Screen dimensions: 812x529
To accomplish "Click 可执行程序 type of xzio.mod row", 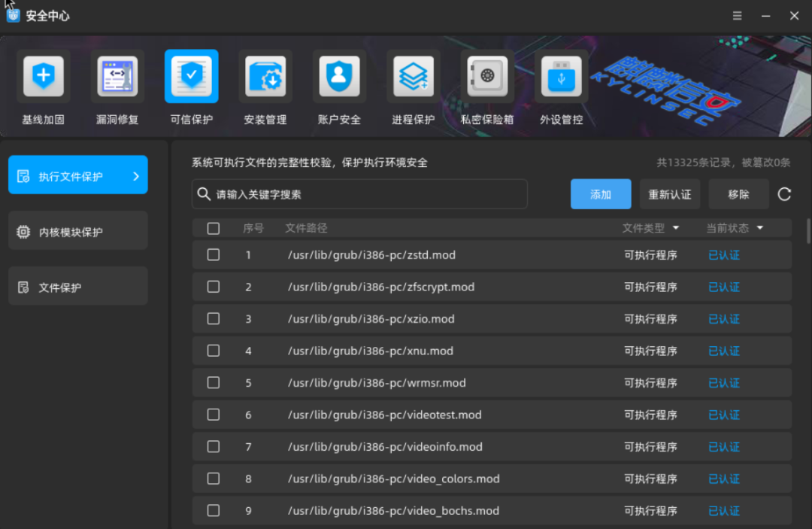I will tap(650, 318).
